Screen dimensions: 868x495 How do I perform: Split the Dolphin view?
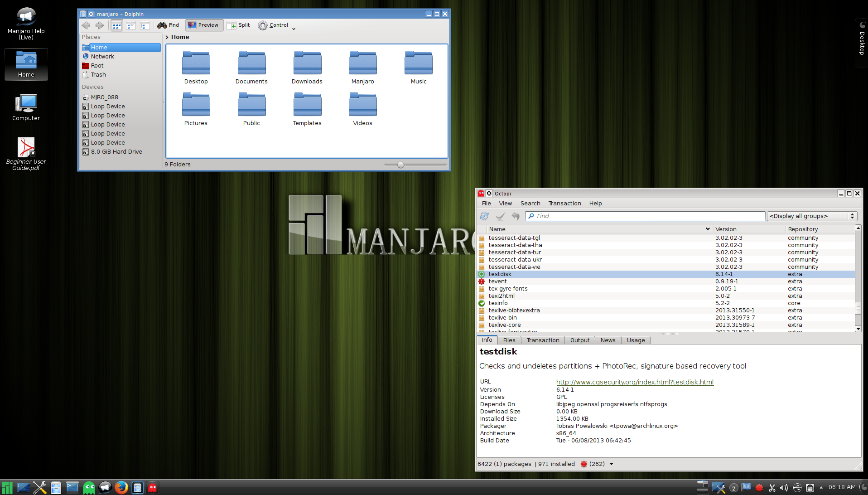click(238, 25)
